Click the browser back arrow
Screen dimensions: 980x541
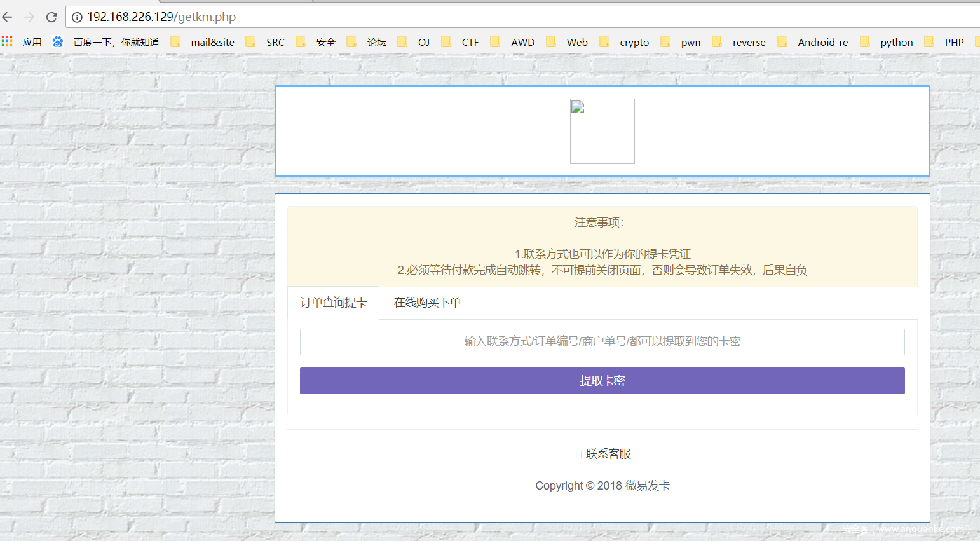coord(8,17)
